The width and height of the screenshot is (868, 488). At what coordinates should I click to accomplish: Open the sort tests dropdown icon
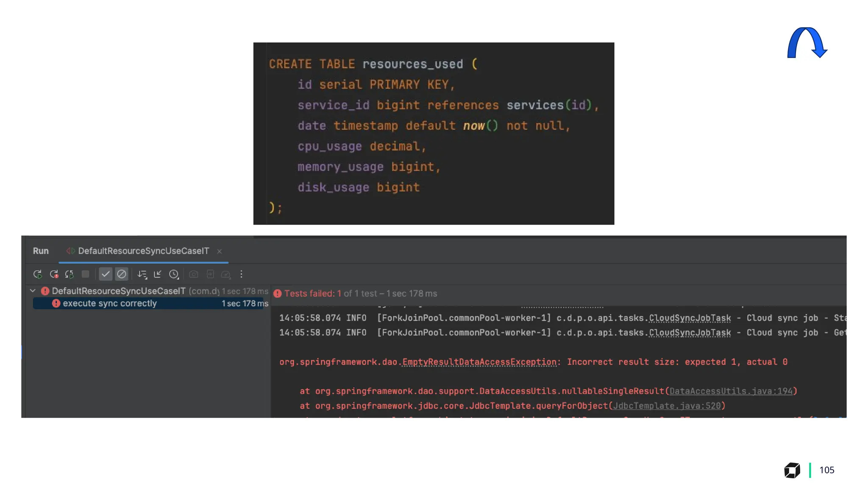pyautogui.click(x=142, y=274)
